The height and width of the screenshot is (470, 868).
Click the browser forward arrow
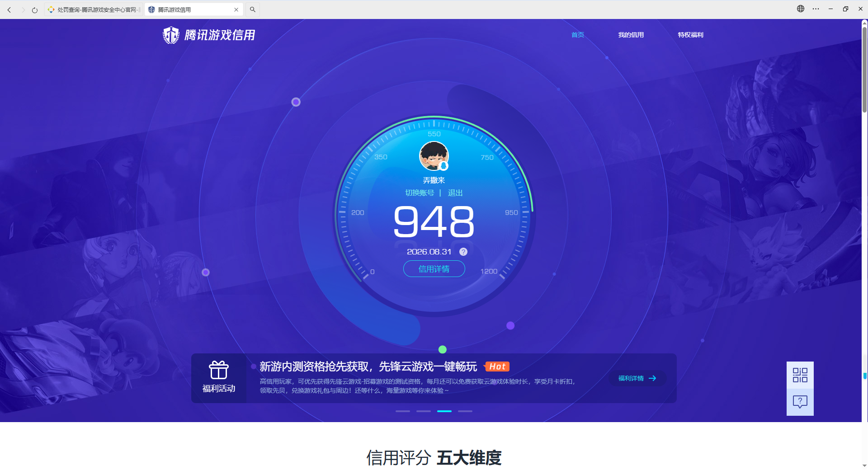click(23, 9)
